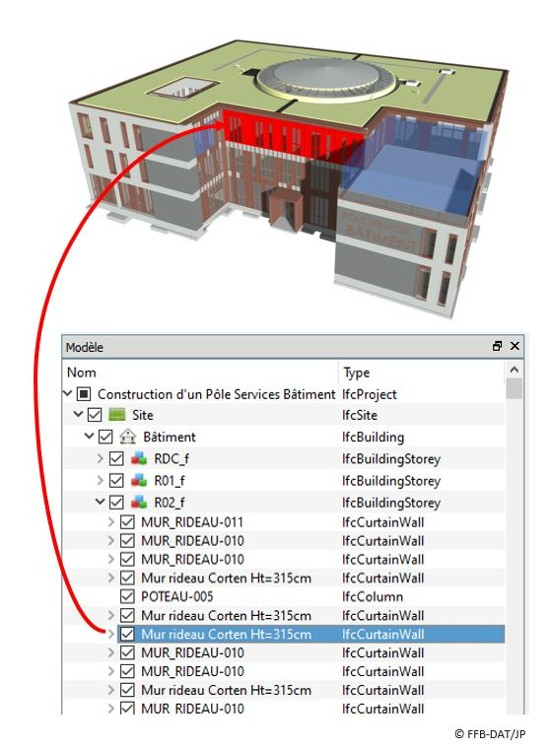Expand the highlighted Mur rideau Corten row
The width and height of the screenshot is (550, 749).
[111, 634]
